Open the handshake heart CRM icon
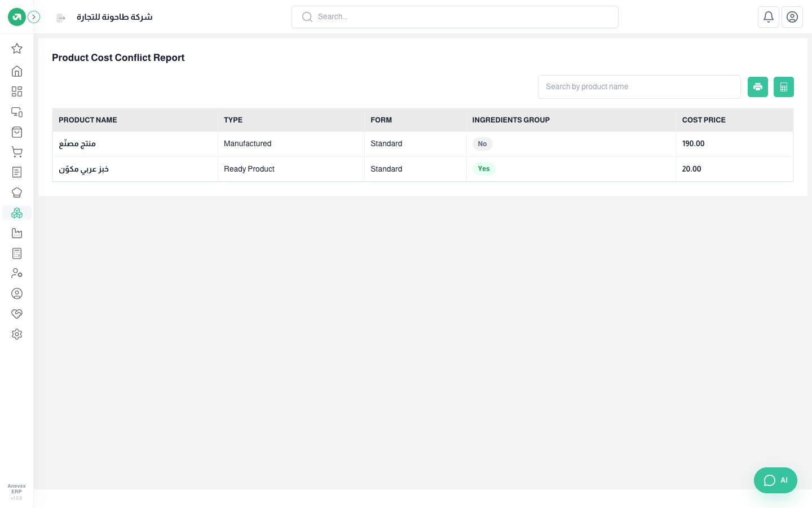The image size is (812, 508). click(x=17, y=314)
